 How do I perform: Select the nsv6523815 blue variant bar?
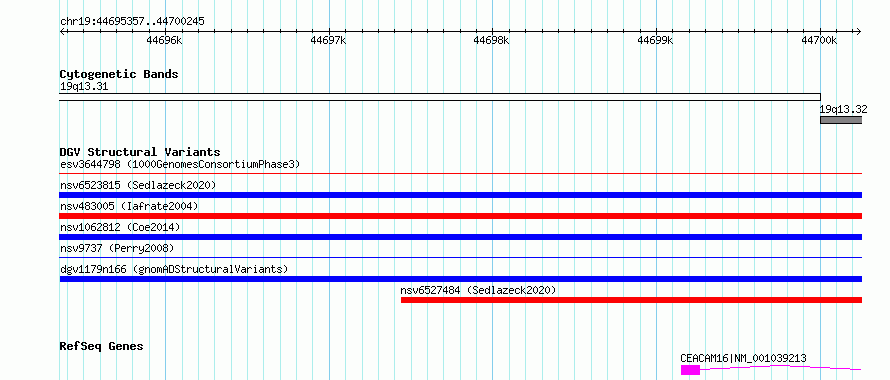click(x=461, y=195)
